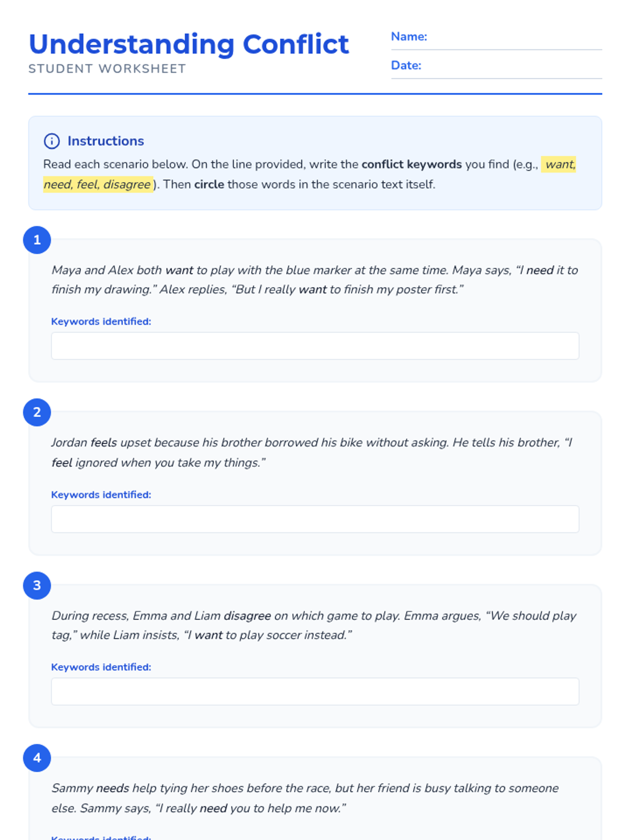This screenshot has height=840, width=630.
Task: Click the Understanding Conflict title
Action: [188, 44]
